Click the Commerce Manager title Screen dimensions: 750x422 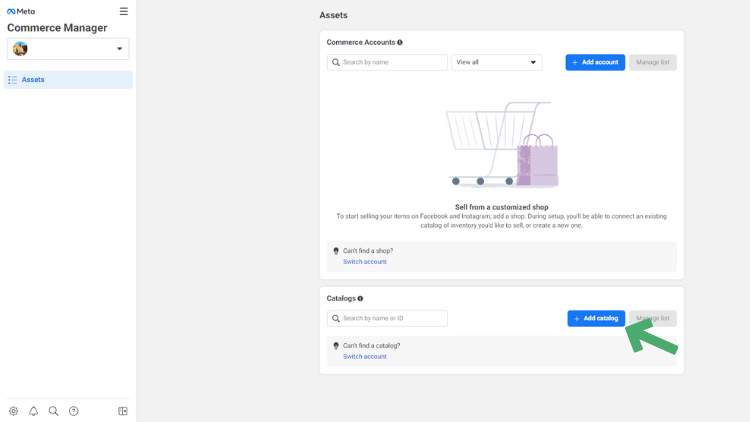click(x=57, y=28)
